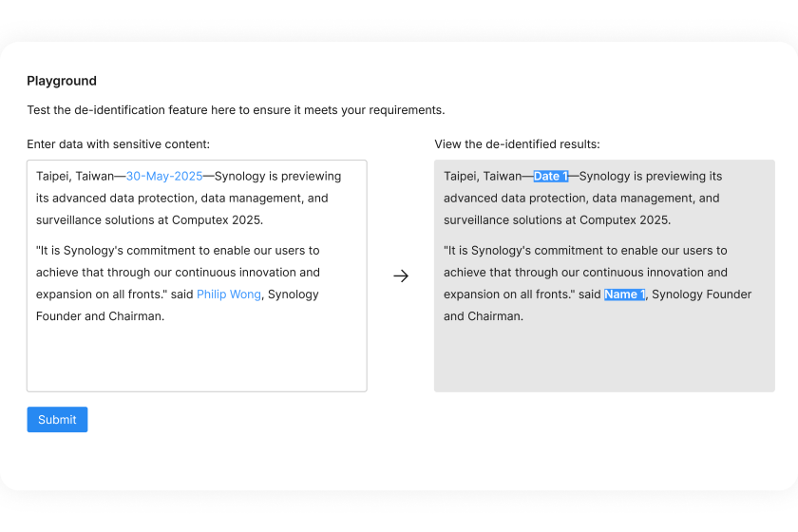Click the Playground heading
The width and height of the screenshot is (798, 532).
(62, 81)
